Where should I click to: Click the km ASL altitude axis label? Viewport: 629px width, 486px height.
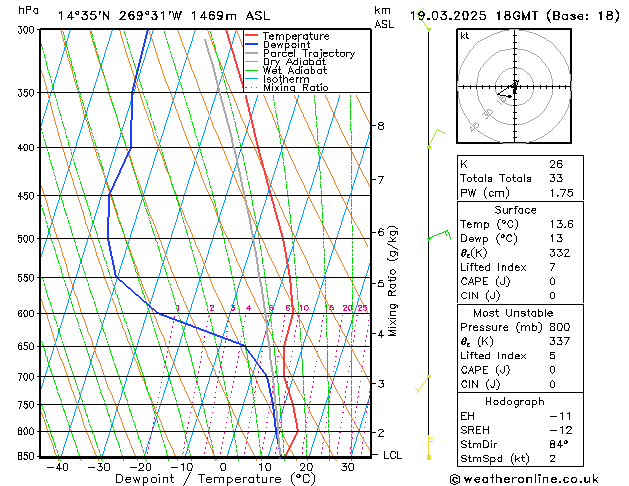(x=384, y=17)
